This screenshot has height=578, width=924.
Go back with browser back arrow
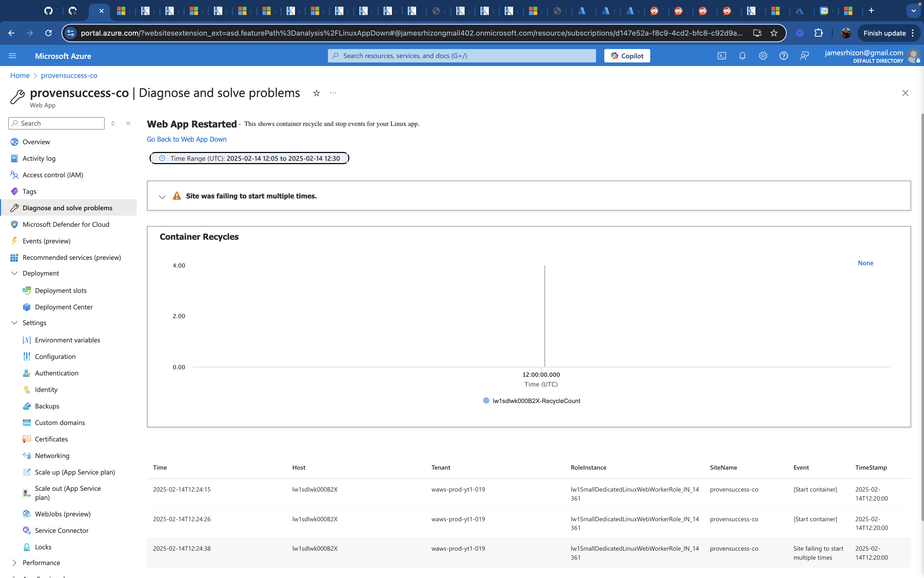11,33
